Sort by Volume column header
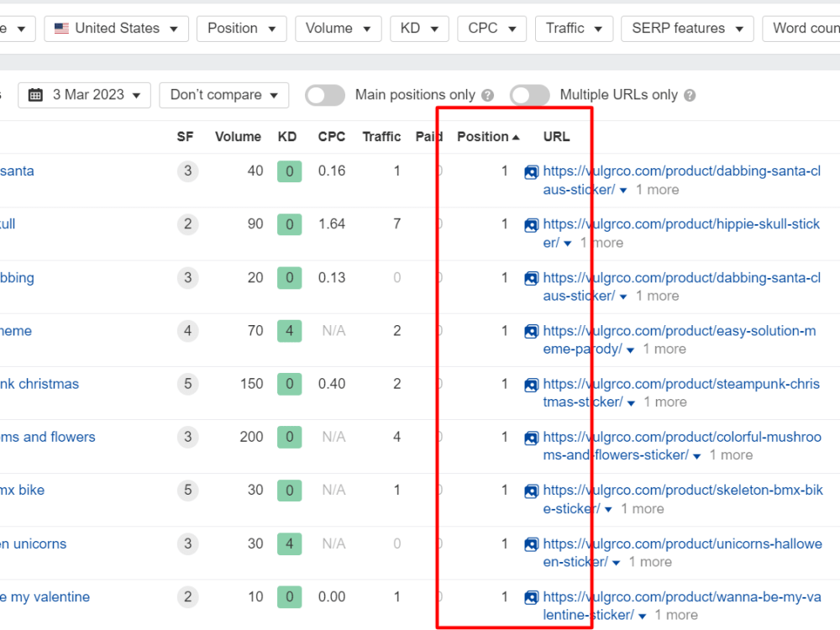Screen dimensions: 840x630 click(x=238, y=137)
